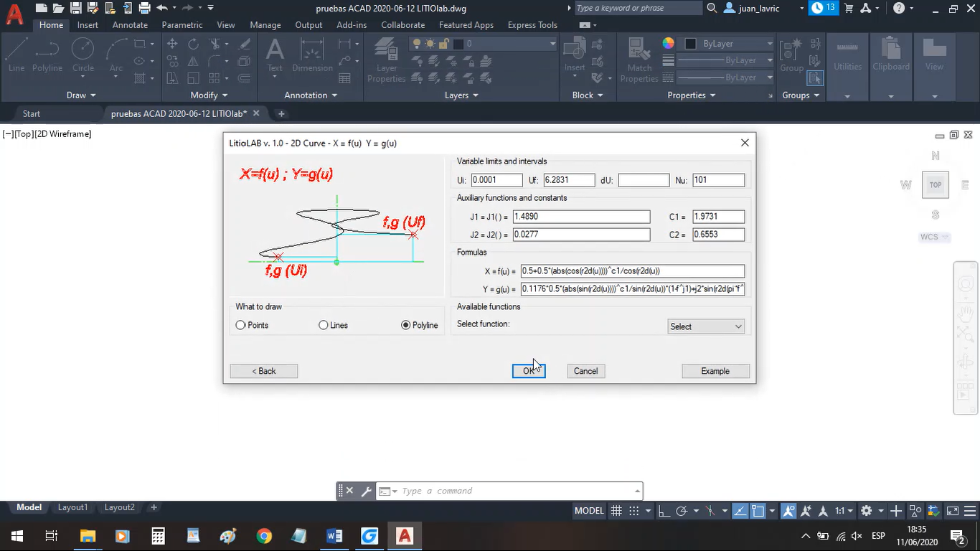The image size is (980, 551).
Task: Click the X = f(u) formula field
Action: pos(632,271)
